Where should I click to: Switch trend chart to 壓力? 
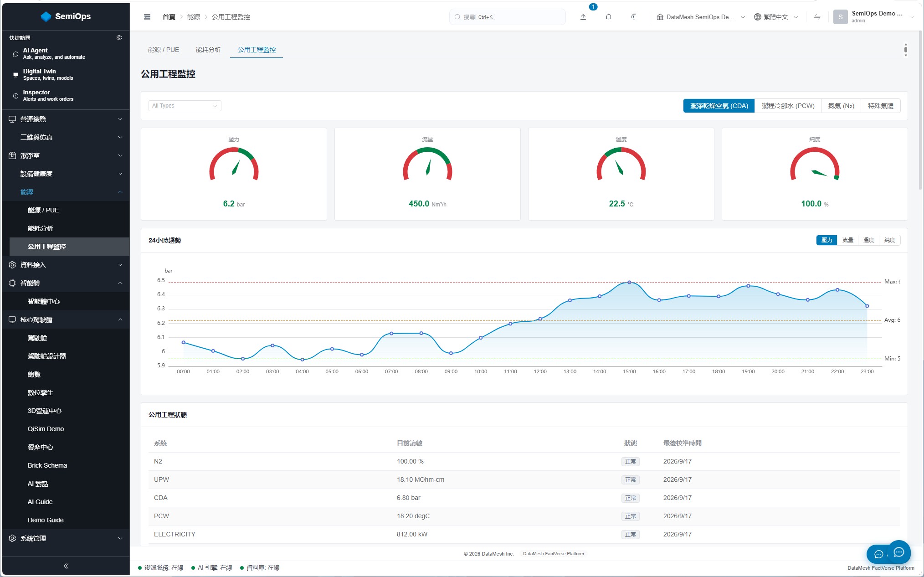pos(826,240)
